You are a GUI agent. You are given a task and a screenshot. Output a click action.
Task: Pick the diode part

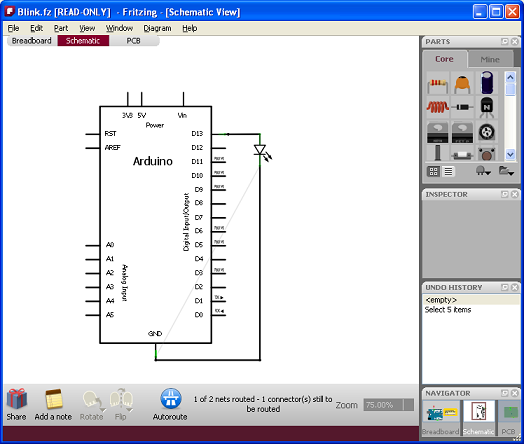(462, 108)
